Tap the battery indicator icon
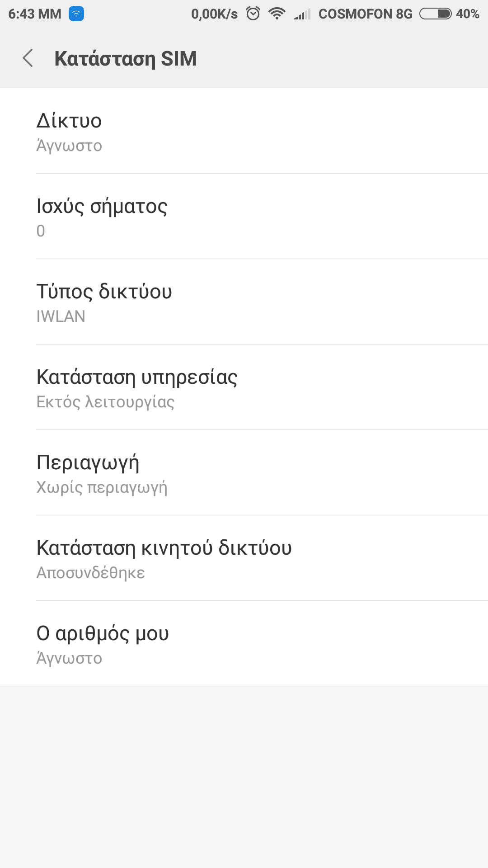The image size is (488, 868). click(x=435, y=14)
